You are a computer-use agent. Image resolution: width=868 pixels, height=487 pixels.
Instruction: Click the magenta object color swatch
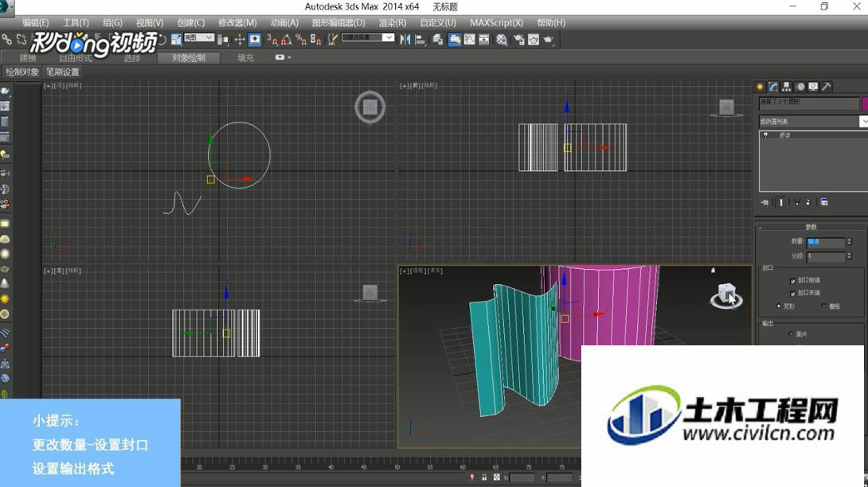click(865, 103)
